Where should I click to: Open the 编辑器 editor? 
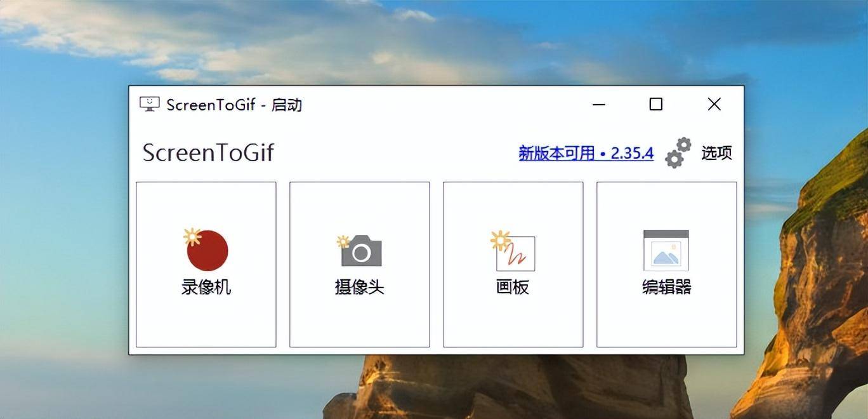coord(667,265)
